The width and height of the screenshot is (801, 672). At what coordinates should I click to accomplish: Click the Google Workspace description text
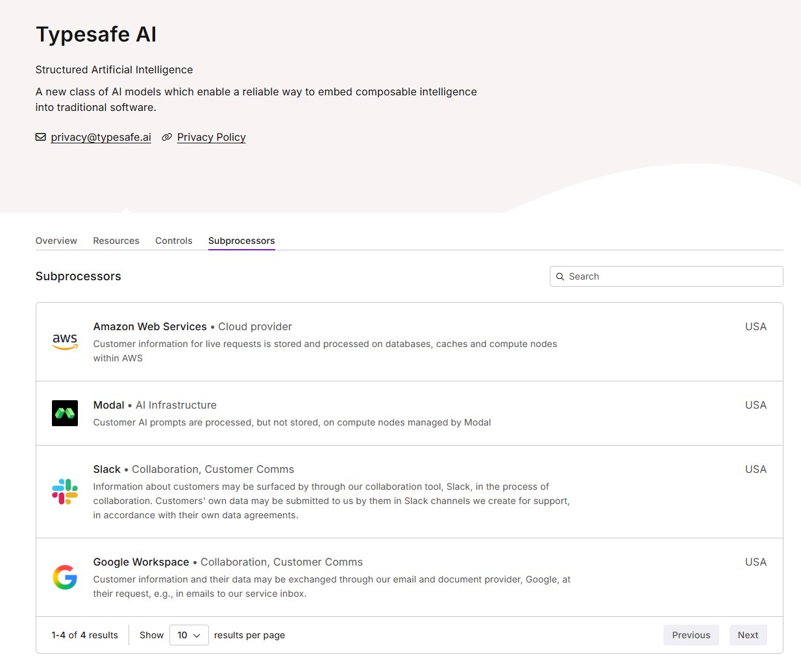click(332, 586)
